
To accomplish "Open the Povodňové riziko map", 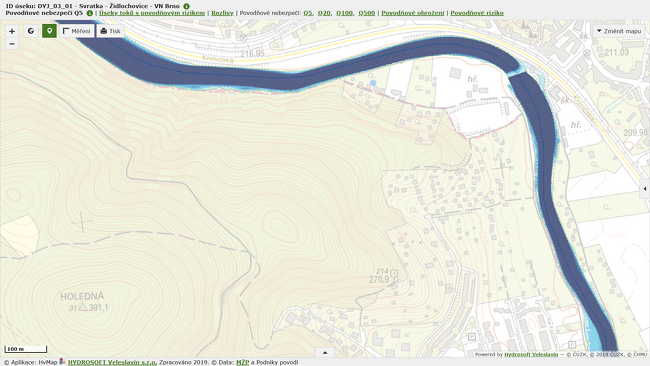I will [x=477, y=13].
